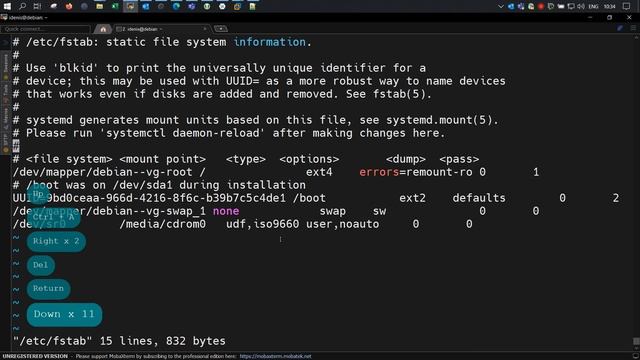640x360 pixels.
Task: Open the Sessions sidebar tab
Action: tap(5, 65)
